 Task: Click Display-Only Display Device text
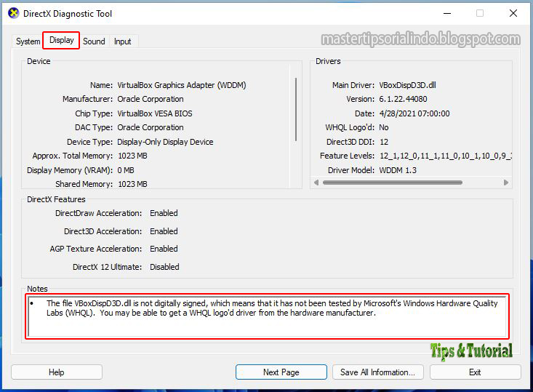165,142
